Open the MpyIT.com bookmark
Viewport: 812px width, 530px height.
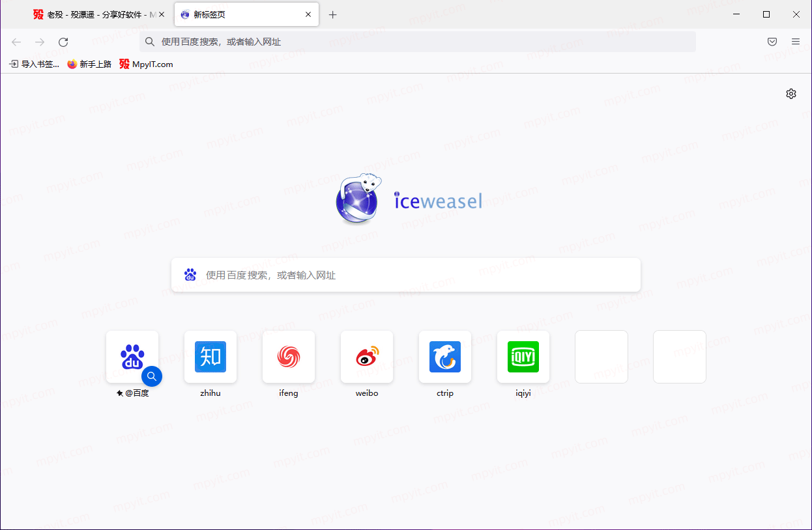point(146,64)
